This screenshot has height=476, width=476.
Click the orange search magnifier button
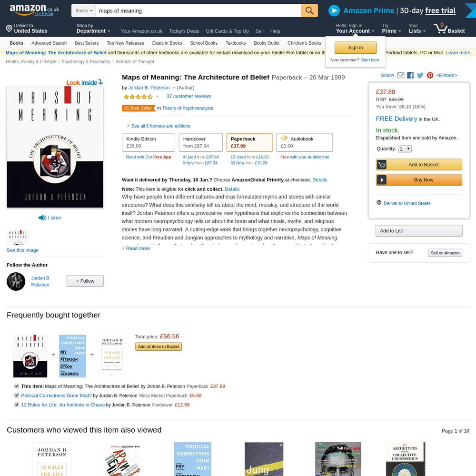pos(309,10)
